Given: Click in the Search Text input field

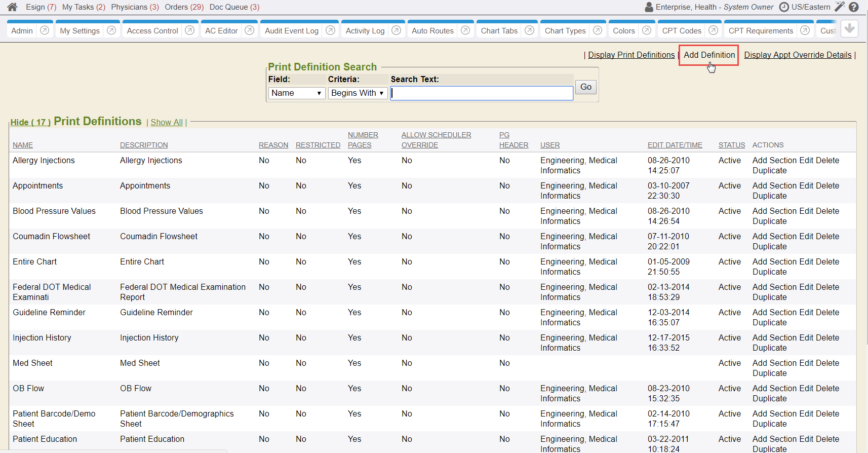Looking at the screenshot, I should [482, 93].
